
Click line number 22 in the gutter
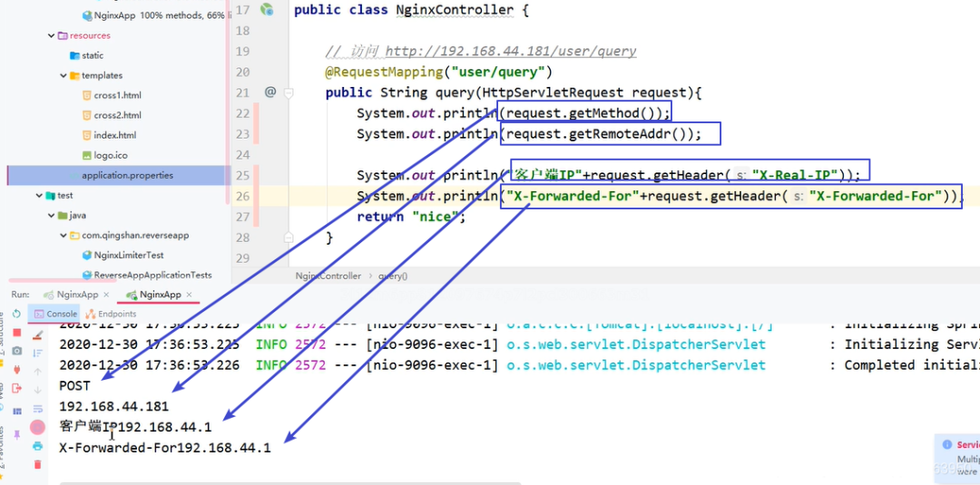[x=242, y=113]
